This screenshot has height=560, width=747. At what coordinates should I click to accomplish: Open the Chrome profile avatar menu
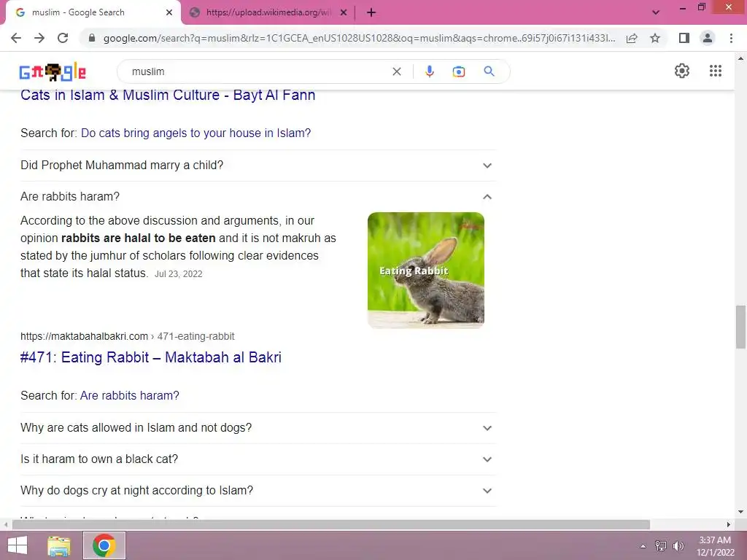pyautogui.click(x=708, y=38)
